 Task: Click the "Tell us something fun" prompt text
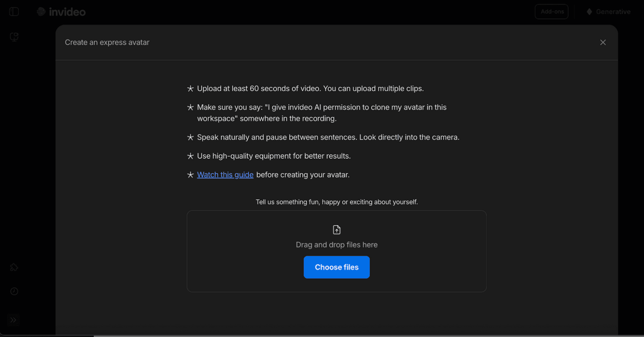[337, 202]
